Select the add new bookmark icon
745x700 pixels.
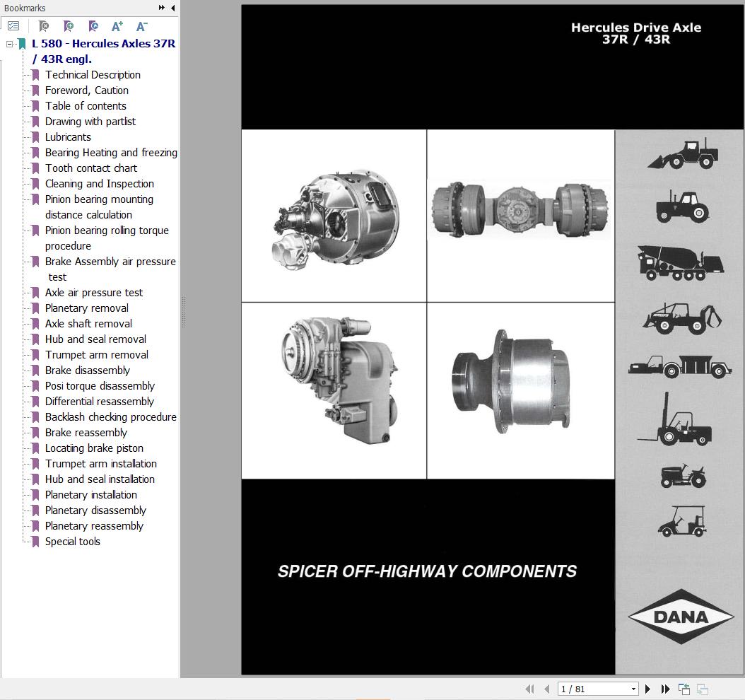[x=69, y=25]
